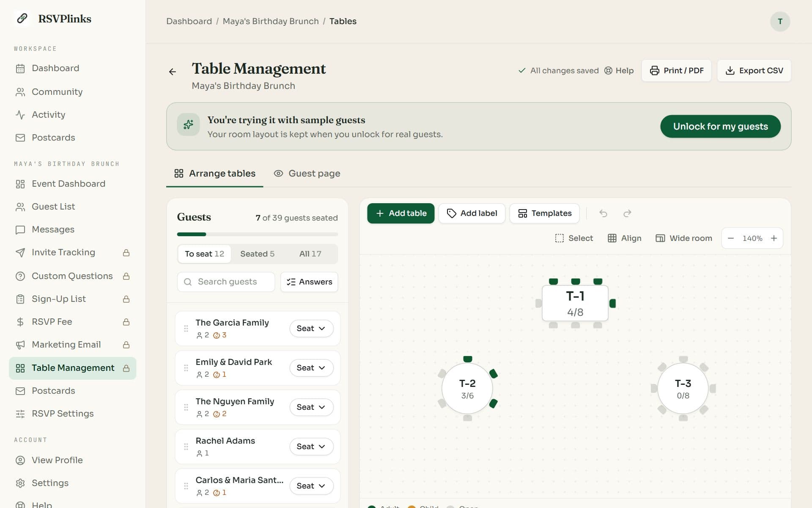Show All 17 guests

point(310,254)
